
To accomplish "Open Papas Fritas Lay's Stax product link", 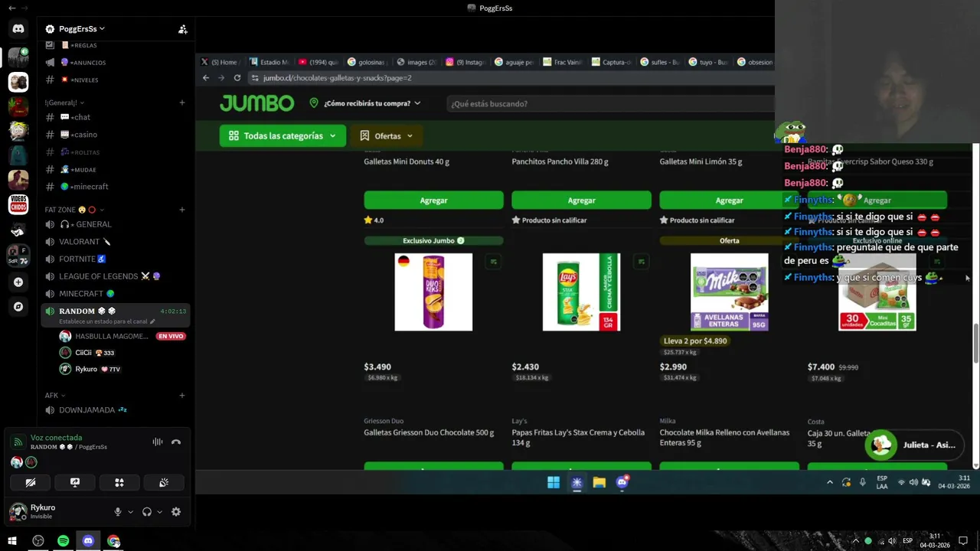I will pyautogui.click(x=578, y=437).
